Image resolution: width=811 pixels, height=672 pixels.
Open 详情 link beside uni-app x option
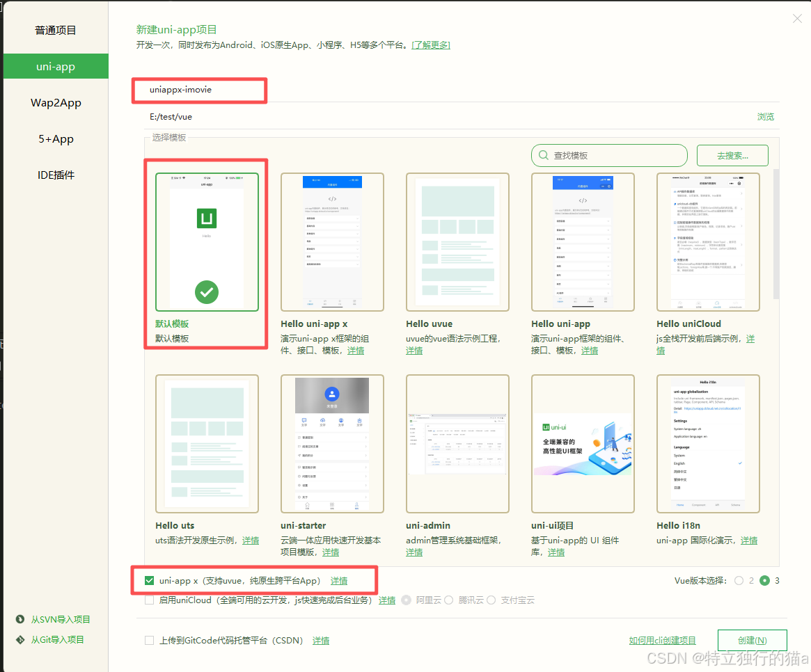(339, 581)
